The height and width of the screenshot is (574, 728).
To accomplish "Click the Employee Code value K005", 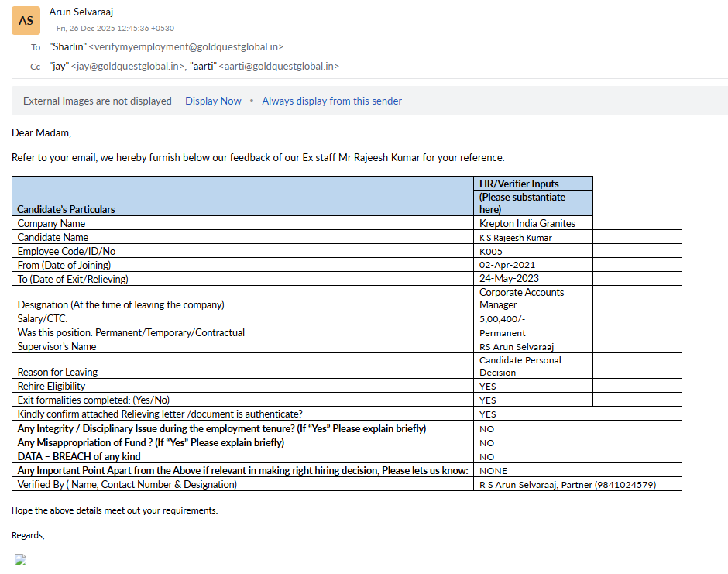I will [x=491, y=252].
